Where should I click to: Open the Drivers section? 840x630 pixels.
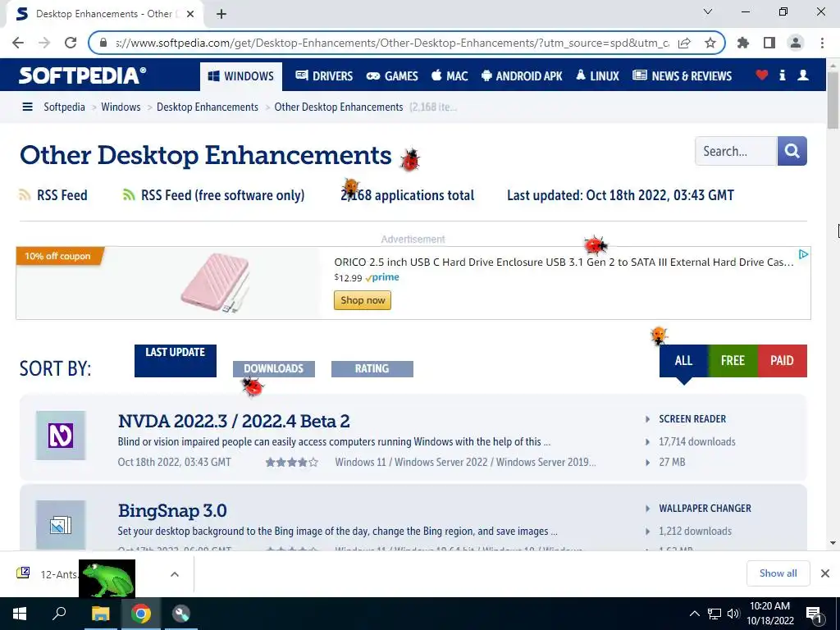pos(324,76)
